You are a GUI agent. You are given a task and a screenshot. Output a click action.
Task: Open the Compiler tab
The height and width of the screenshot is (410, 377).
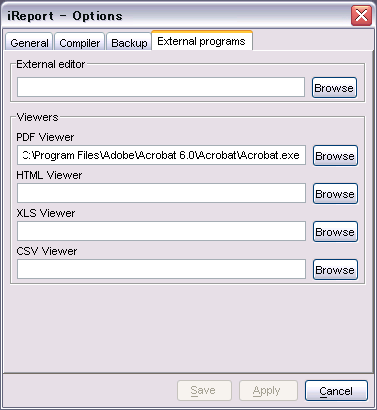[80, 42]
